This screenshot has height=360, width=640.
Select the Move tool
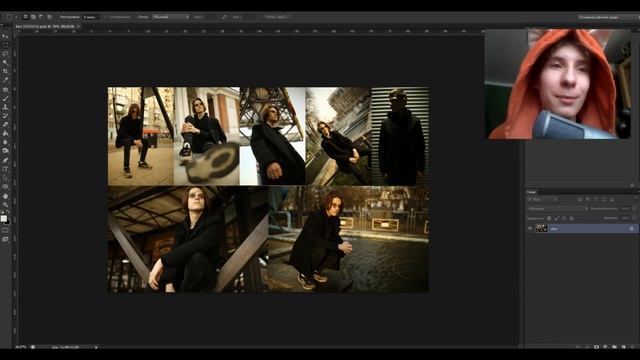point(5,36)
